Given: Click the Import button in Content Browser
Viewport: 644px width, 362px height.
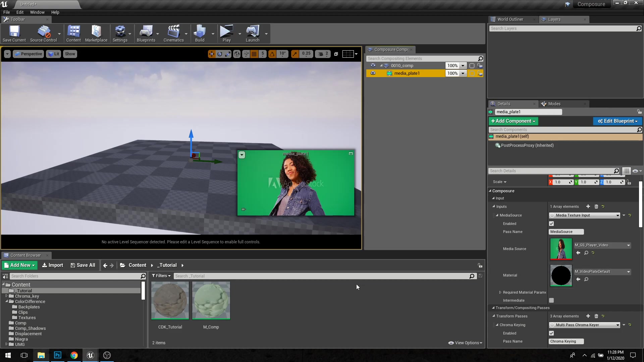Looking at the screenshot, I should [x=53, y=265].
